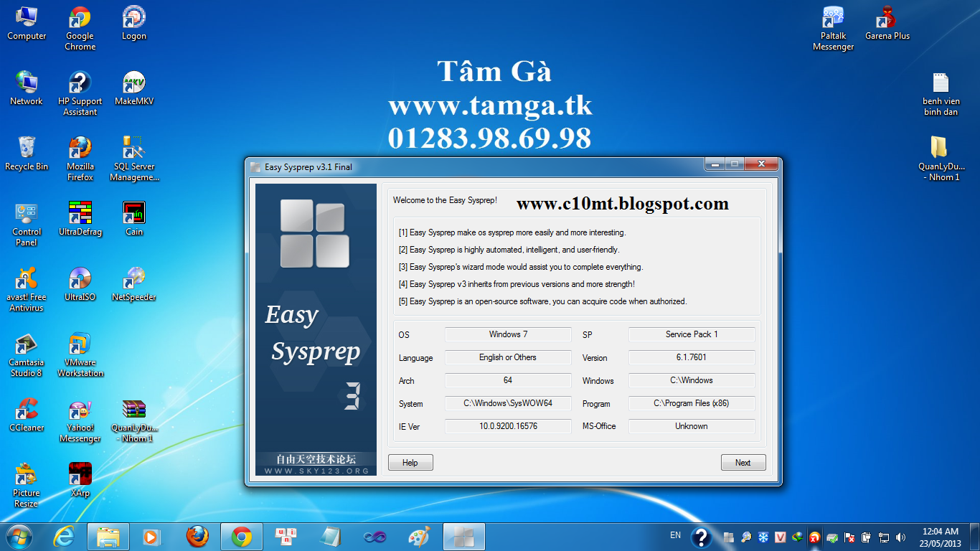Select the Camtasia Studio 8 shortcut
980x551 pixels.
(x=27, y=355)
